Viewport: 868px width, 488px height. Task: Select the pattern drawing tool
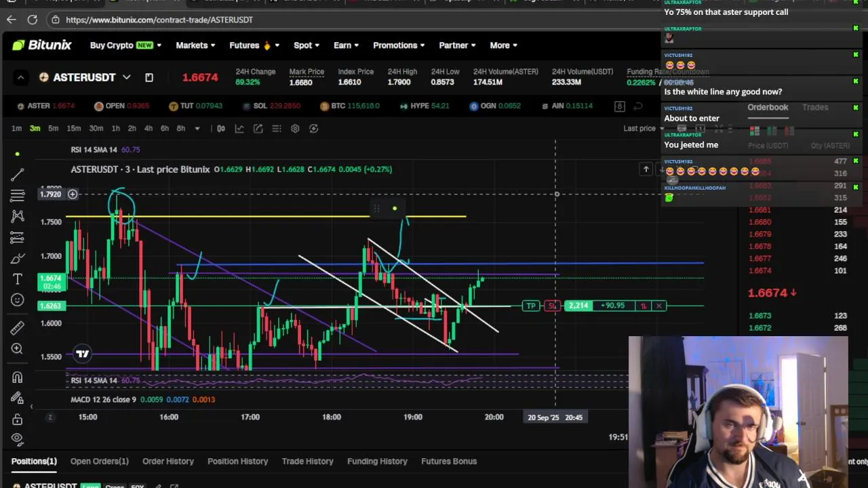[18, 216]
